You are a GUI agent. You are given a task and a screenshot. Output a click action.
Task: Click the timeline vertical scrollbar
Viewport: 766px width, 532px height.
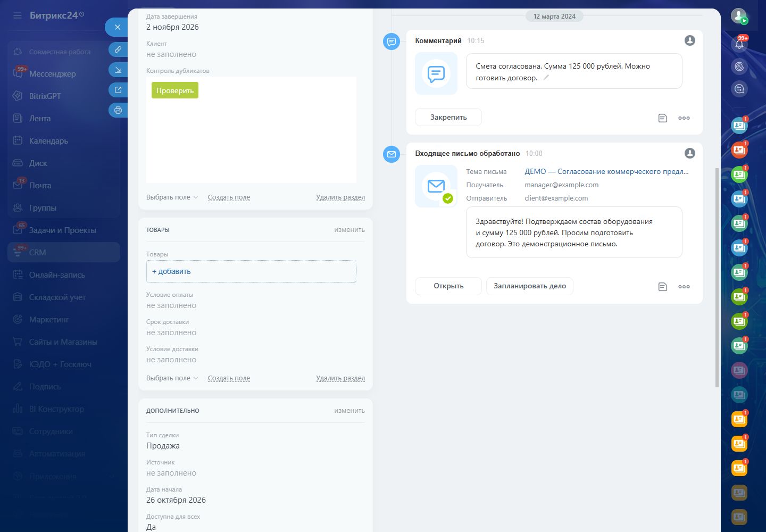717,277
